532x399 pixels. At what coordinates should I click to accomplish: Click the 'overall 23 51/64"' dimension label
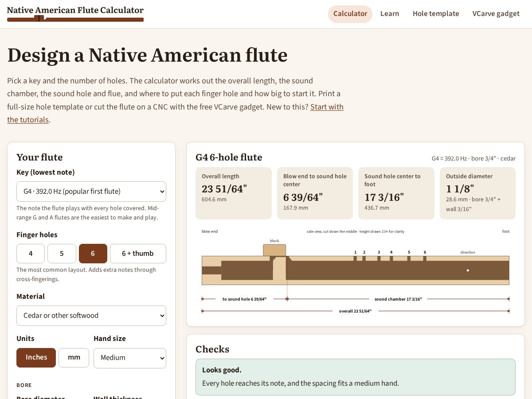(355, 311)
